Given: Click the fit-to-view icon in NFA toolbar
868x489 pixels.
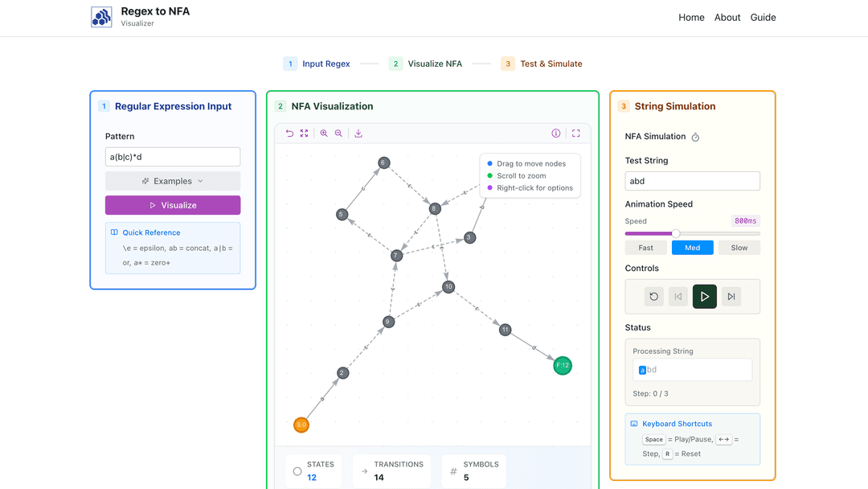Looking at the screenshot, I should pos(304,134).
